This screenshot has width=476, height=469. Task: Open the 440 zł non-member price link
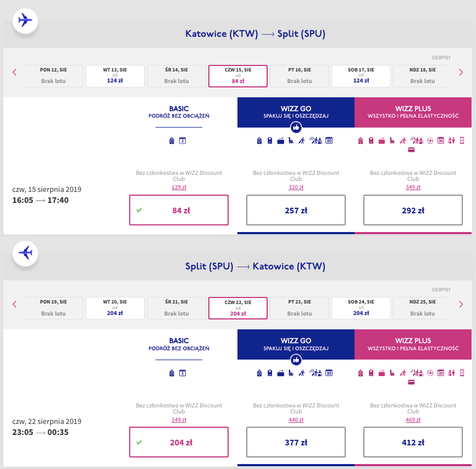click(296, 420)
